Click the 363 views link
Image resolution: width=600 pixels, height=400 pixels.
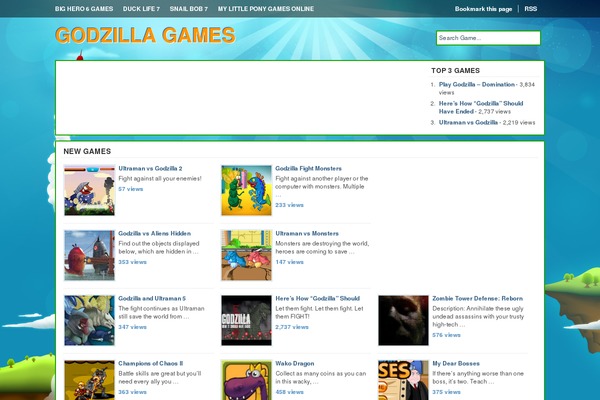(132, 392)
